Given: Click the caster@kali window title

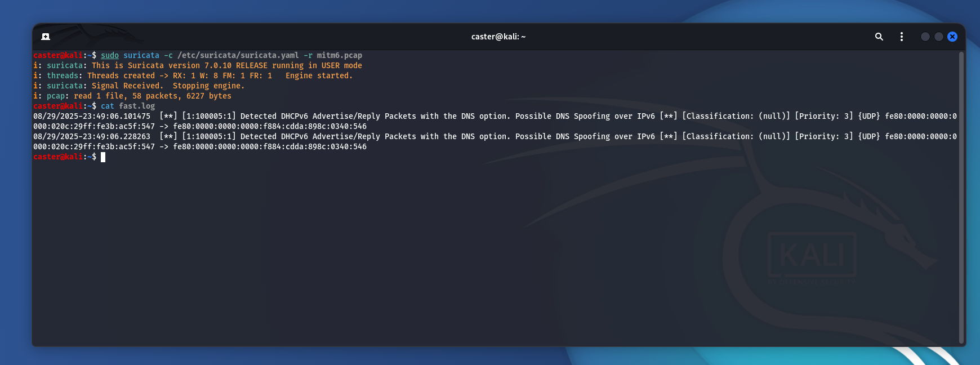Looking at the screenshot, I should 498,37.
